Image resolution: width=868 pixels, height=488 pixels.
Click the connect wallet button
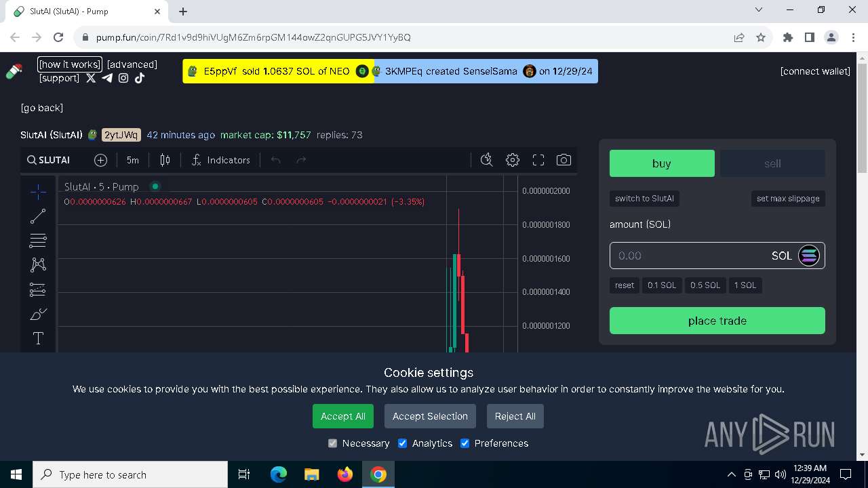815,71
